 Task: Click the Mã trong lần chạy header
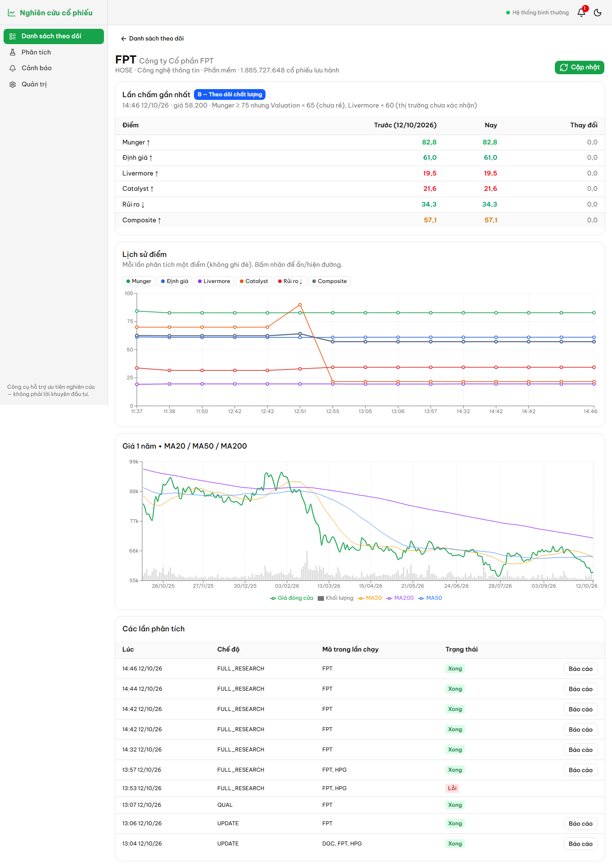[x=350, y=649]
